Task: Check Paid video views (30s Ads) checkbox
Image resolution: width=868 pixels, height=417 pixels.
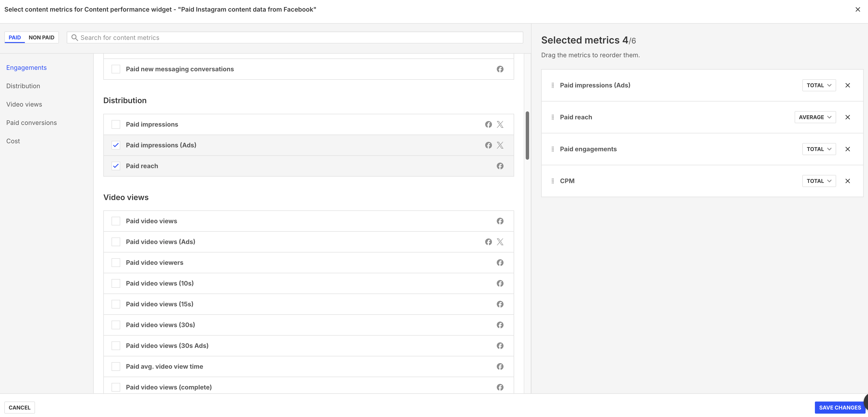Action: pyautogui.click(x=116, y=346)
